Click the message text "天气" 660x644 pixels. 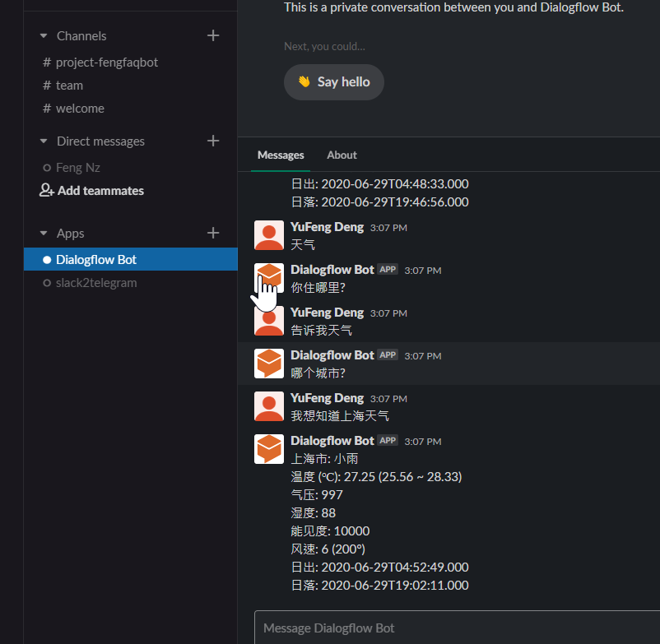point(303,245)
